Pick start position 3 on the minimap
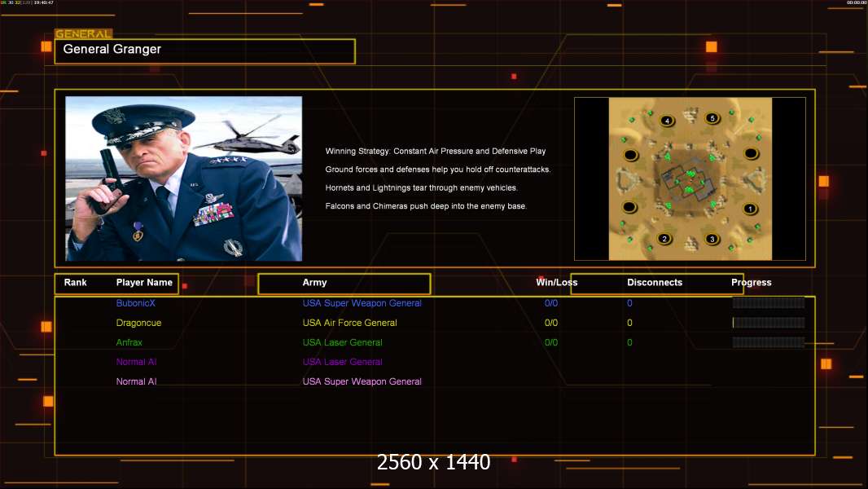The image size is (868, 489). (x=712, y=239)
